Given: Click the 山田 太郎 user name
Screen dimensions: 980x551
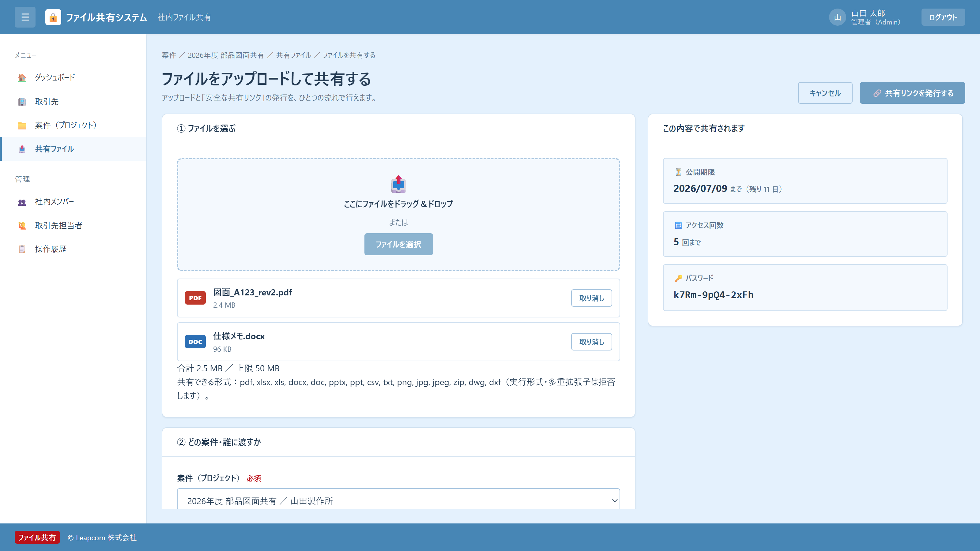Looking at the screenshot, I should 868,13.
